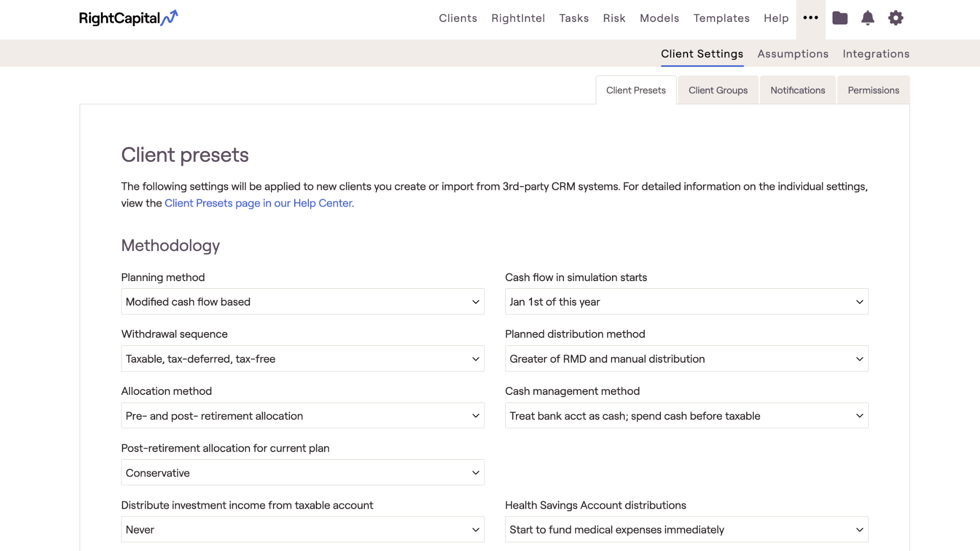Image resolution: width=980 pixels, height=551 pixels.
Task: Expand the Allocation method dropdown
Action: (x=302, y=415)
